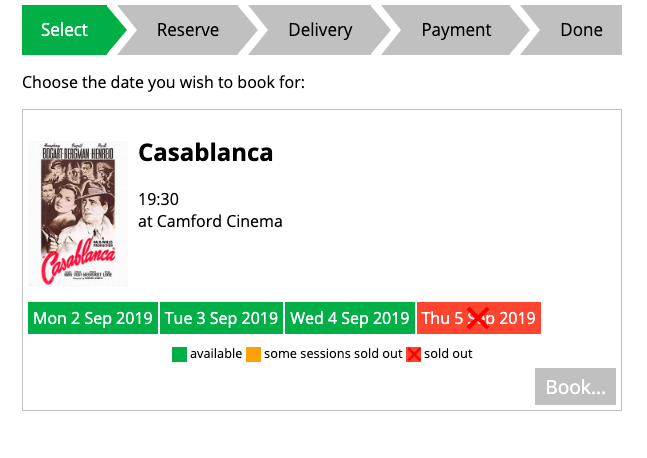Click the 19:30 showtime text
This screenshot has height=458, width=647.
coord(158,199)
